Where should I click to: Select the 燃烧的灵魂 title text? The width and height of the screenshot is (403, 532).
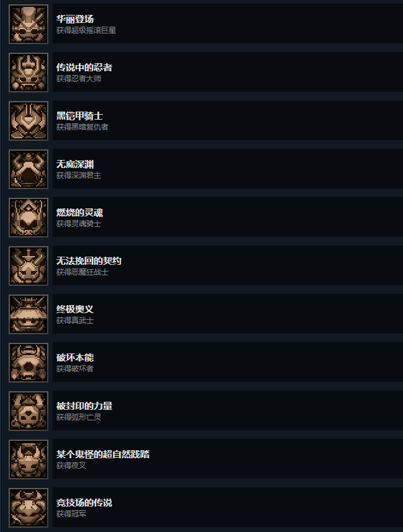[x=80, y=213]
